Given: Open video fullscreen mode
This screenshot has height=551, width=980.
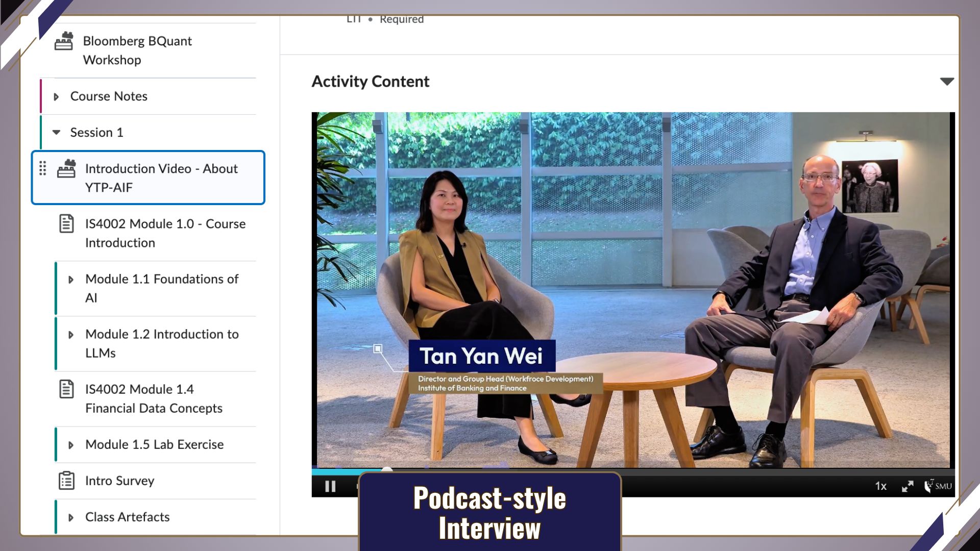Looking at the screenshot, I should [x=908, y=486].
